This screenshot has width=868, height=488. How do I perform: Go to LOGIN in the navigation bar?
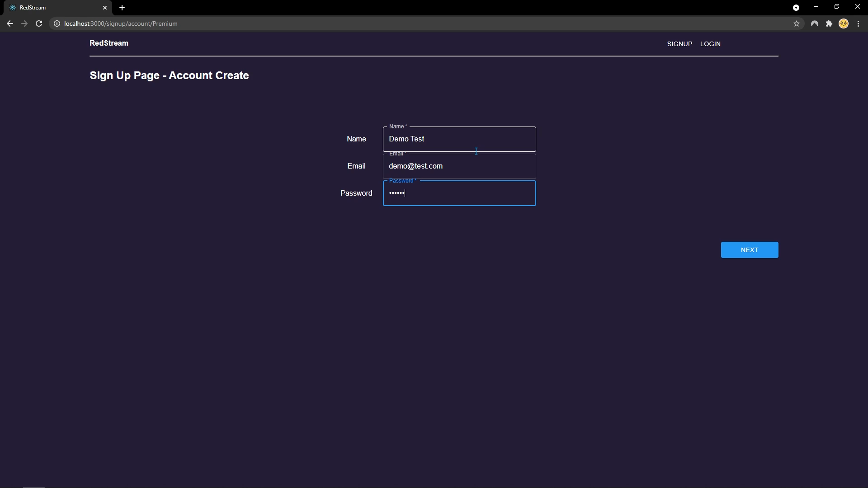click(710, 44)
